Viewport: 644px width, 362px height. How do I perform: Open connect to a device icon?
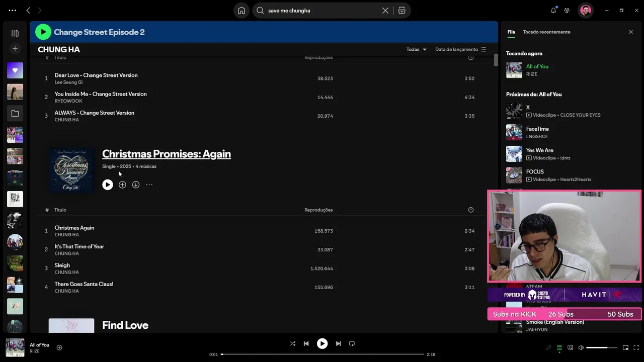click(x=570, y=347)
